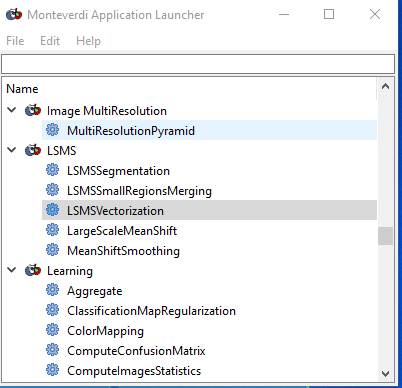Open the Help menu
Viewport: 402px width, 388px height.
pyautogui.click(x=88, y=41)
